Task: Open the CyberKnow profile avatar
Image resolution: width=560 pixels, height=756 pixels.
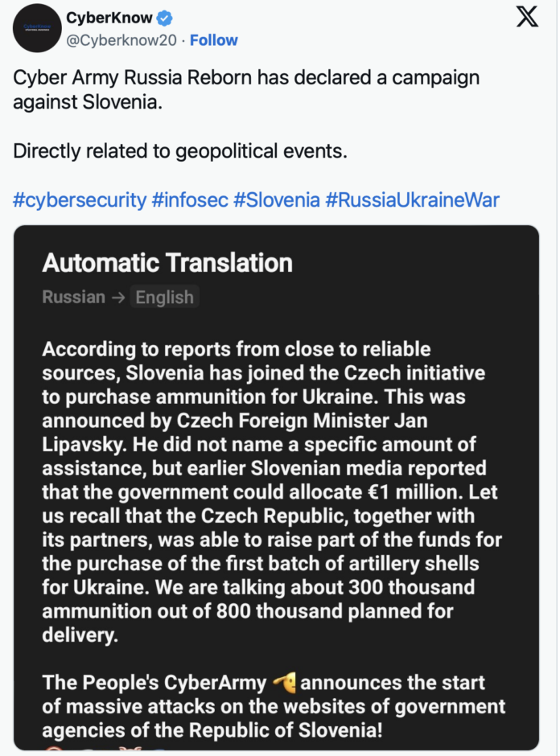Action: (x=37, y=28)
